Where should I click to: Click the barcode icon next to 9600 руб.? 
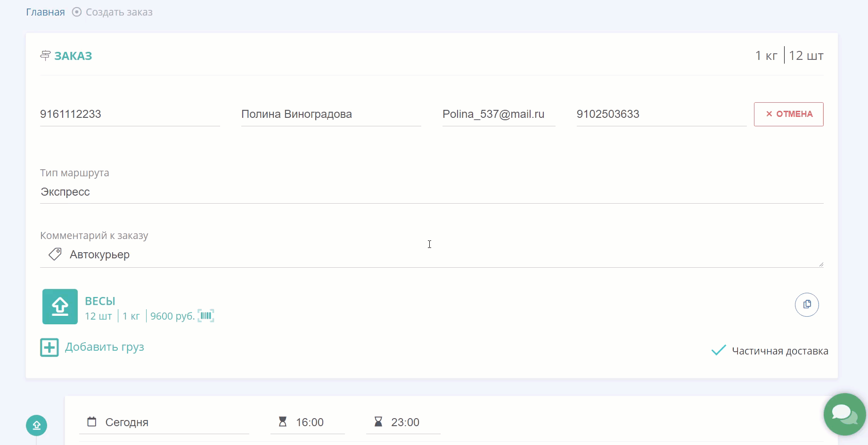click(206, 316)
